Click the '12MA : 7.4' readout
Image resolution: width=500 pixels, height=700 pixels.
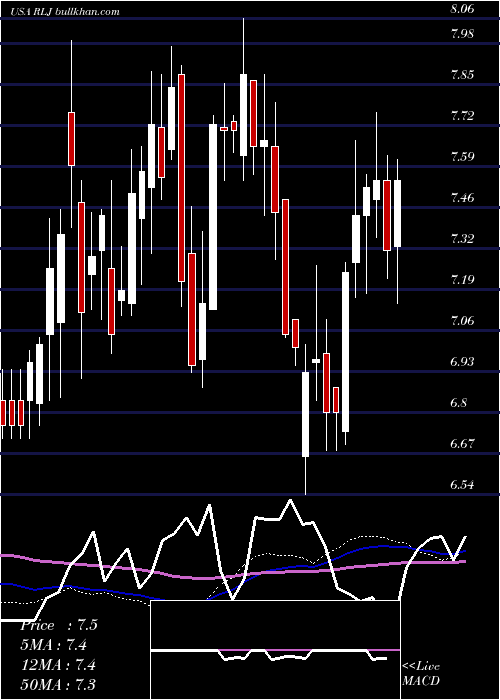(58, 665)
